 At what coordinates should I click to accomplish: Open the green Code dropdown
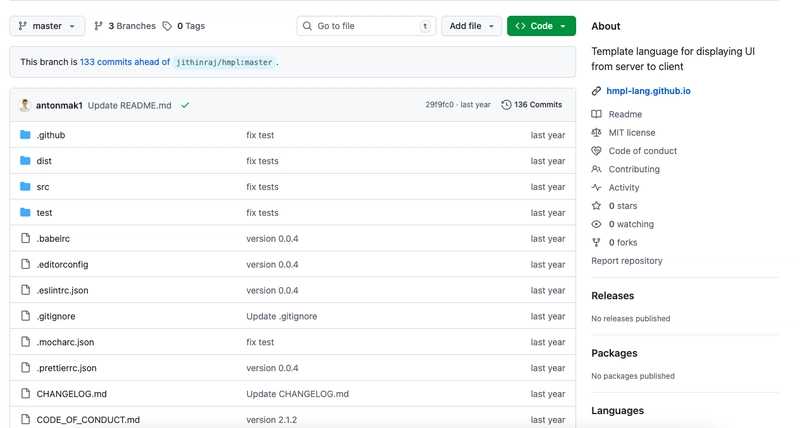pyautogui.click(x=541, y=26)
